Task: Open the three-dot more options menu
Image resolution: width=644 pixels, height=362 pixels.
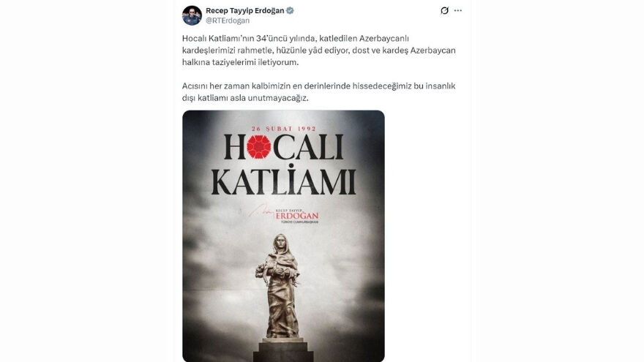Action: (458, 11)
